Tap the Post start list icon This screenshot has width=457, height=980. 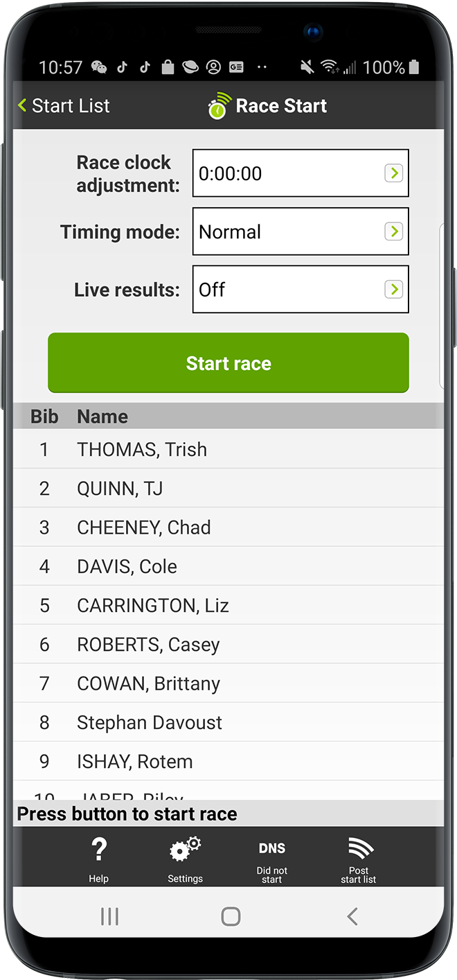click(359, 849)
